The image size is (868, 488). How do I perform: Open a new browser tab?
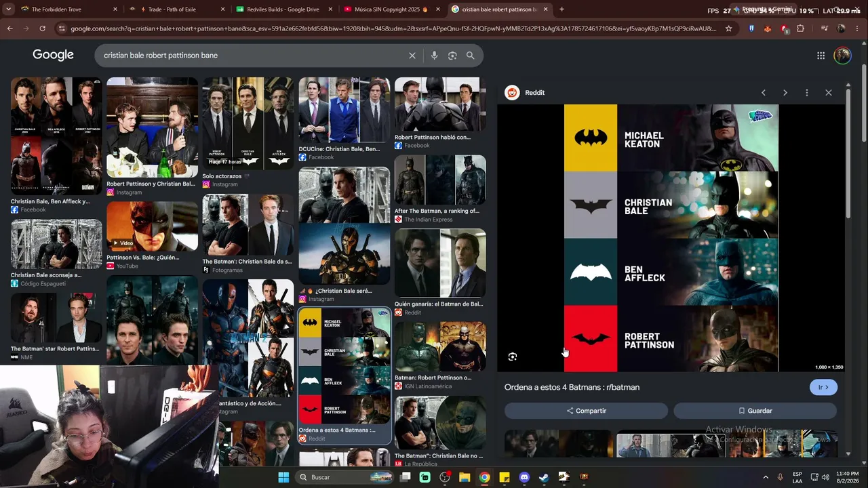click(561, 9)
